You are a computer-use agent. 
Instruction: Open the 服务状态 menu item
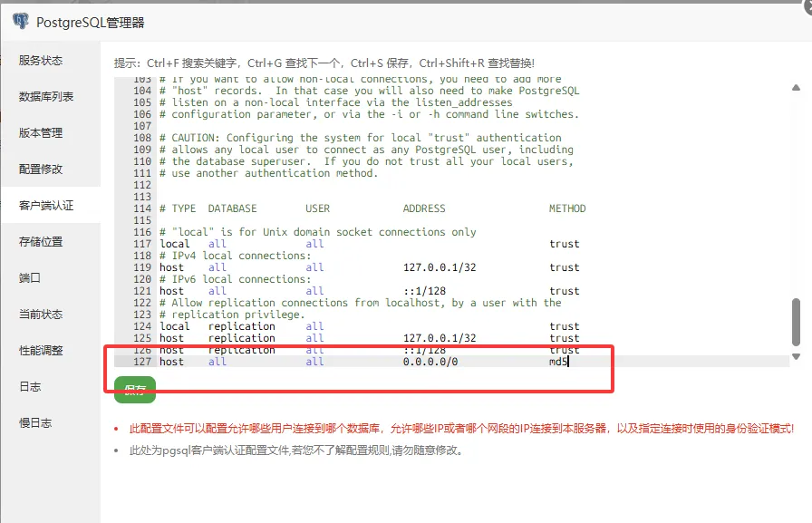pyautogui.click(x=41, y=61)
